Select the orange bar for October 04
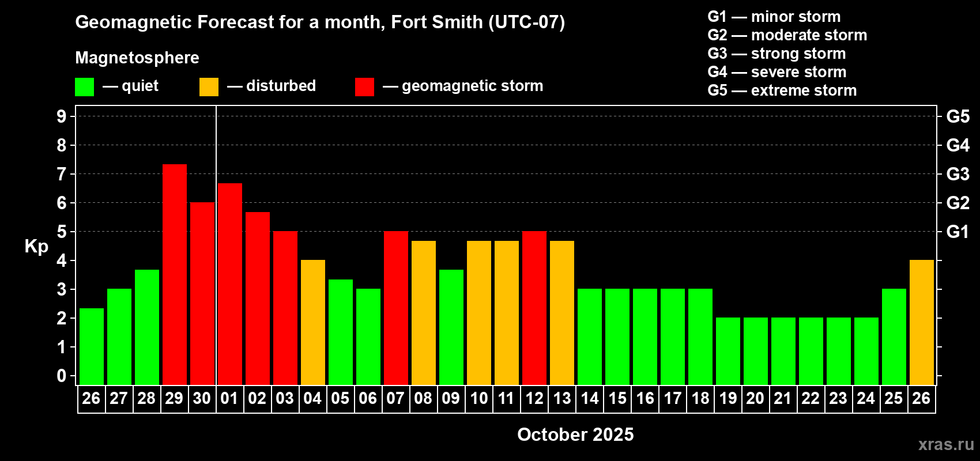980x461 pixels. (x=313, y=322)
